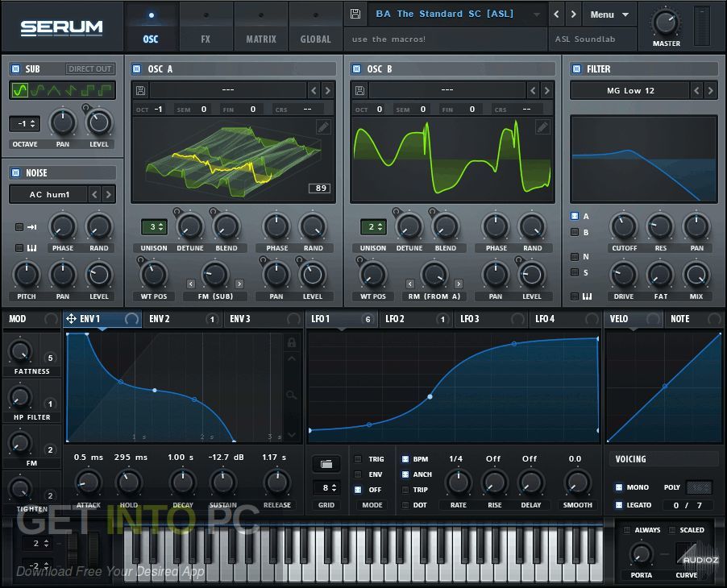This screenshot has height=588, width=727.
Task: Select next OSC A wavetable
Action: 328,90
